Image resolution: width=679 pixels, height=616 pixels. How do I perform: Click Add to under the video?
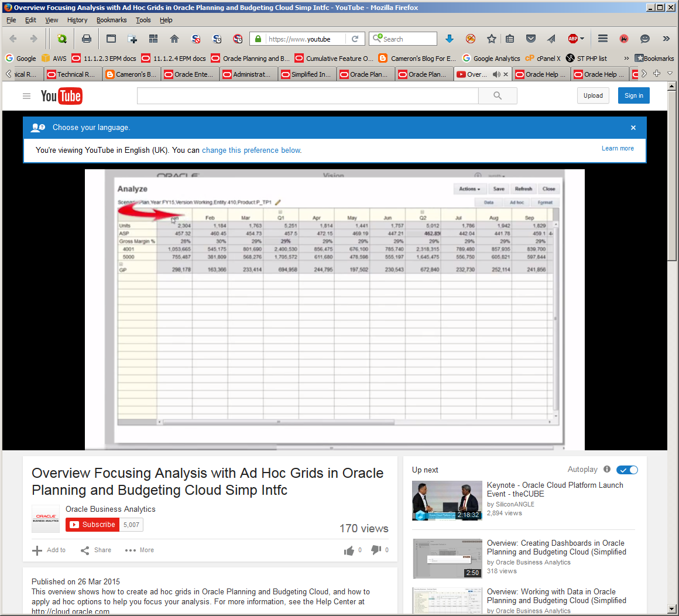(49, 550)
